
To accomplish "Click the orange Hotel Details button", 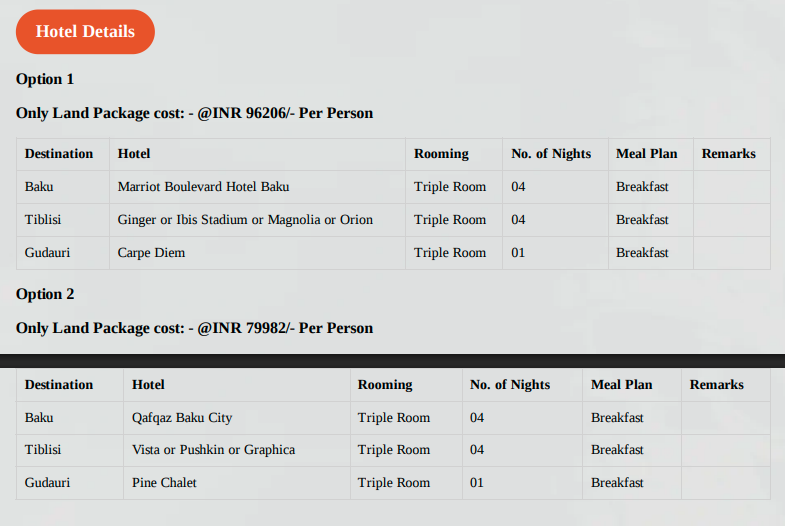I will pos(85,32).
